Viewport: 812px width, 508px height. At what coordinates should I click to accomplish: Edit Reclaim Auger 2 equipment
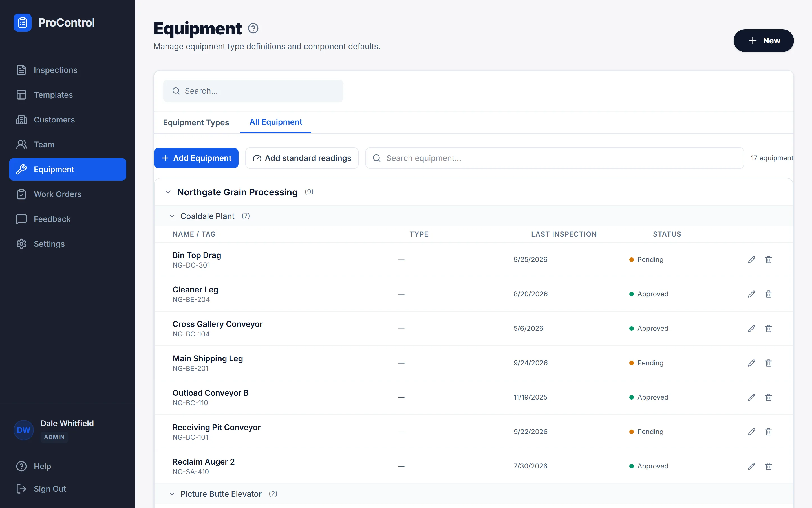click(x=752, y=466)
